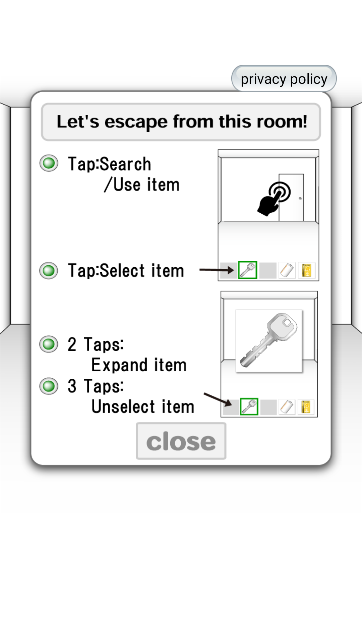Screen dimensions: 362x644
Task: Select the key in the lower illustration's inventory
Action: (249, 407)
